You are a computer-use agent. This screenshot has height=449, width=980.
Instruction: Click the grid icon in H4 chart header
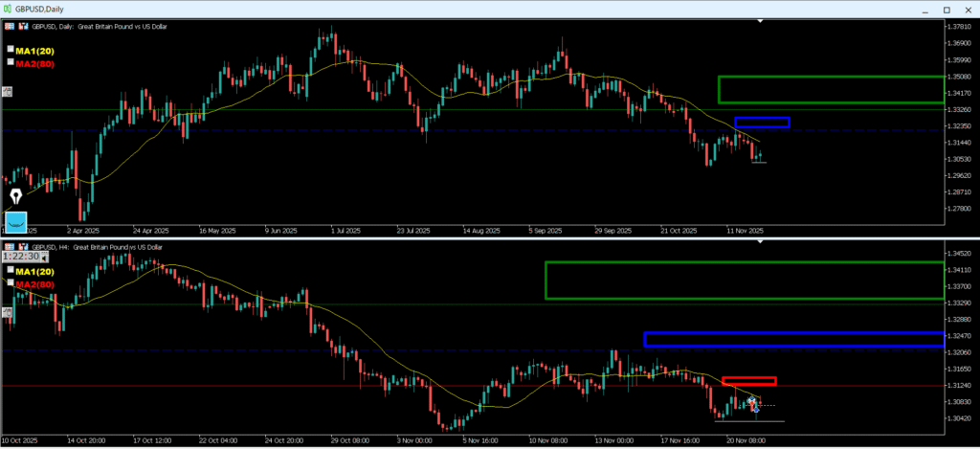pyautogui.click(x=9, y=247)
